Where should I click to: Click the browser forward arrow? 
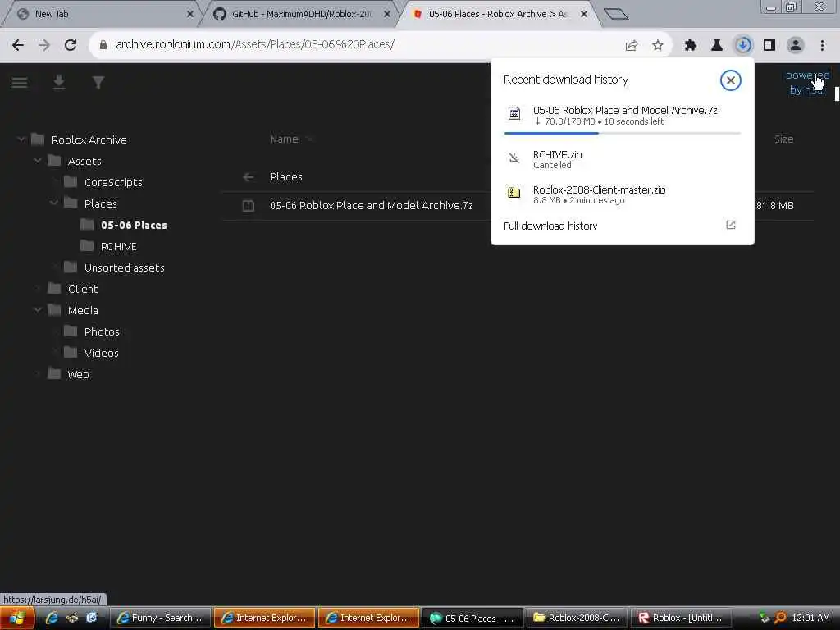(44, 45)
